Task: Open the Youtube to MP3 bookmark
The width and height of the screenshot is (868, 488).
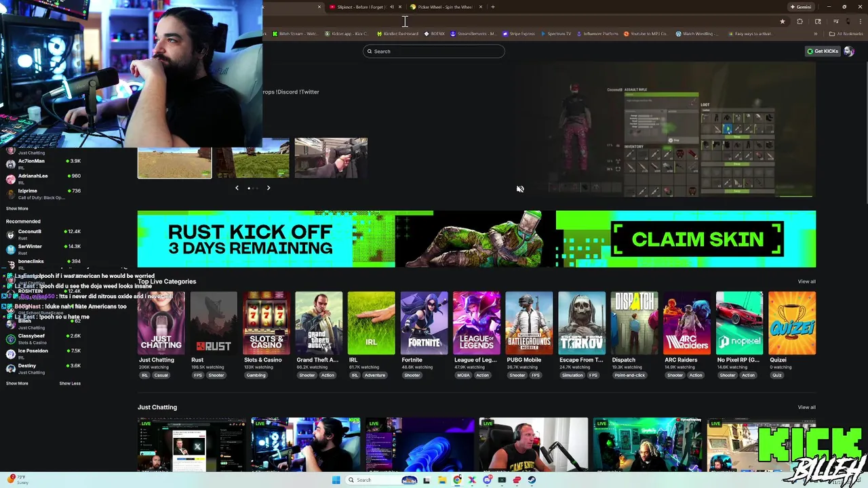Action: 646,34
